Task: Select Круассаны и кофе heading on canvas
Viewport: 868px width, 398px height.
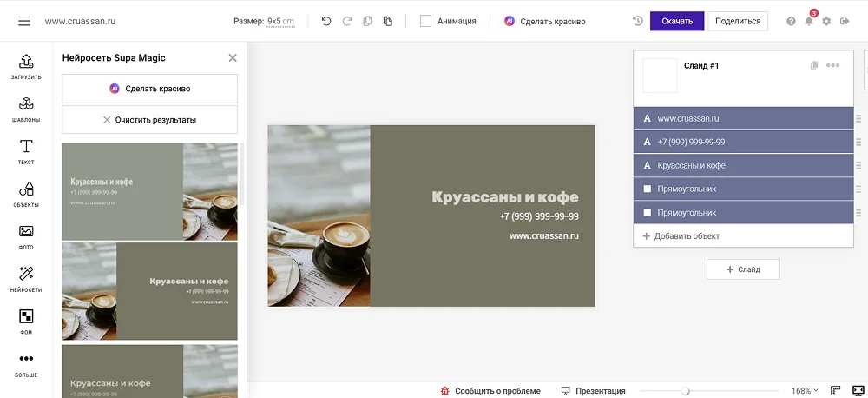Action: tap(505, 196)
